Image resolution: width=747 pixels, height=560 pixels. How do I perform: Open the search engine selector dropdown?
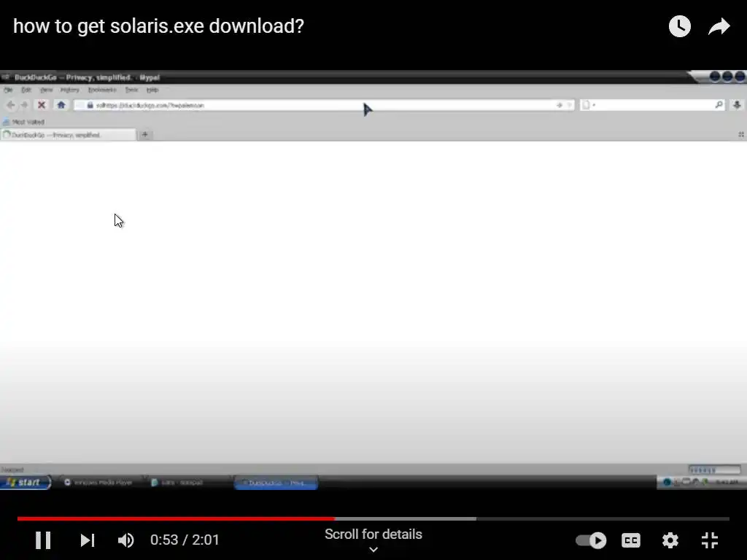coord(589,105)
